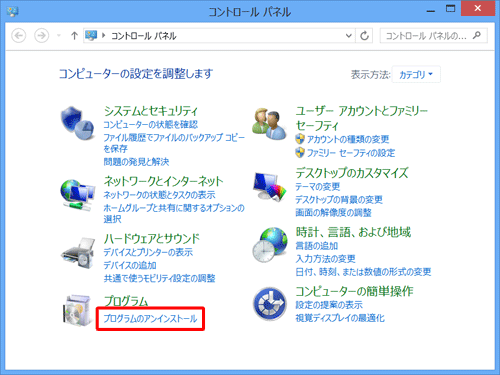Click the Programs disc box icon
Viewport: 500px width, 375px height.
point(77,310)
